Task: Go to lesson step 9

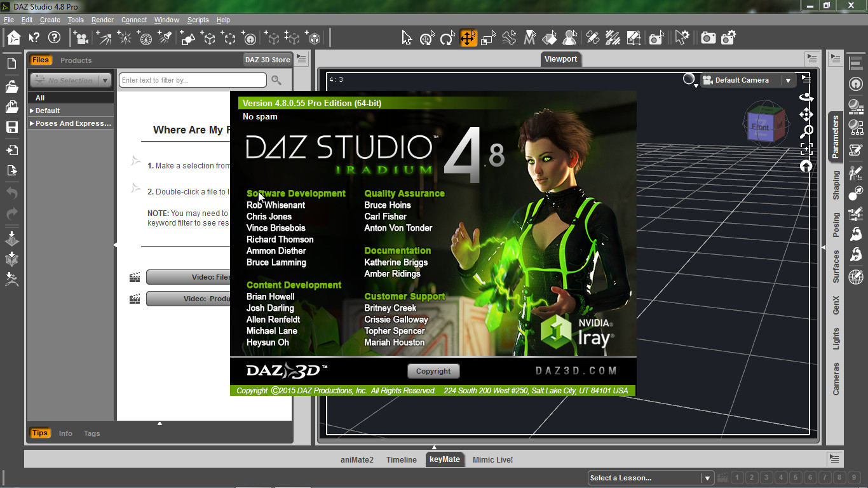Action: click(855, 478)
